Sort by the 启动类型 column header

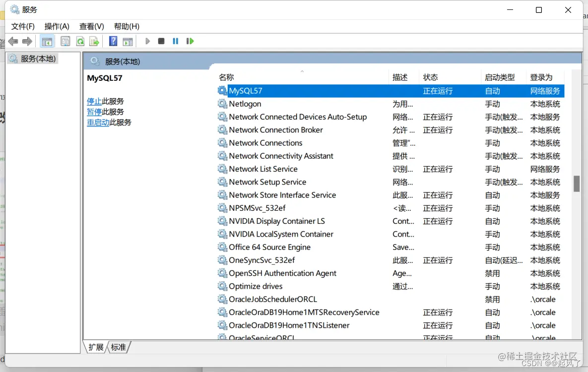[504, 77]
